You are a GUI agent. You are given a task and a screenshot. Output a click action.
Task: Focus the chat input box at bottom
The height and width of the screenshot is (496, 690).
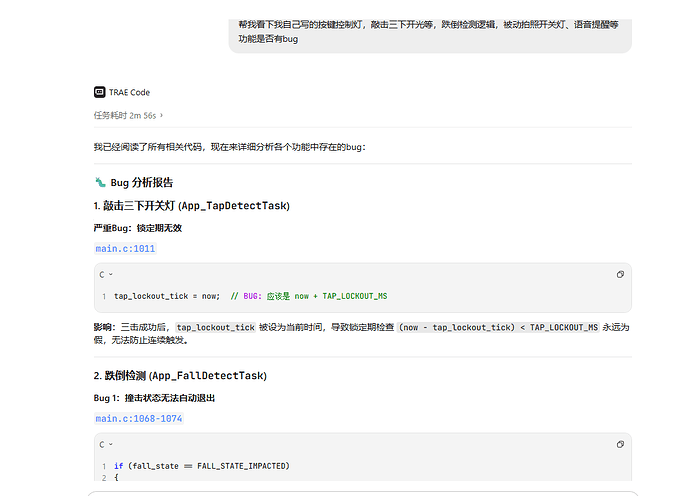(x=363, y=493)
